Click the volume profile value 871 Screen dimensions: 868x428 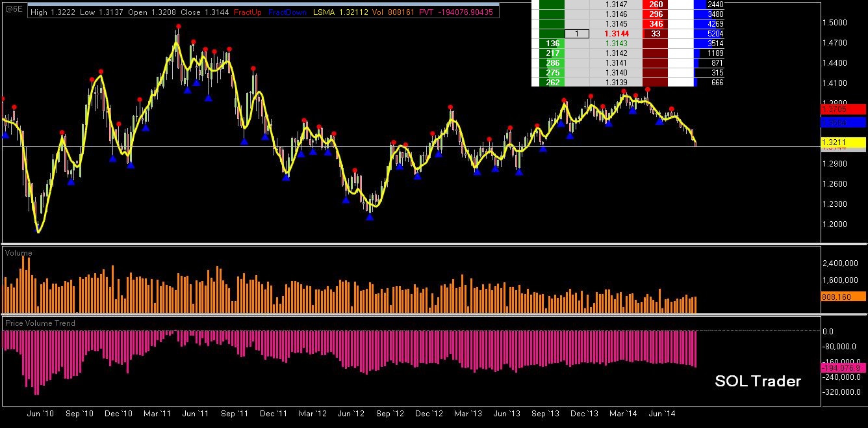coord(717,62)
